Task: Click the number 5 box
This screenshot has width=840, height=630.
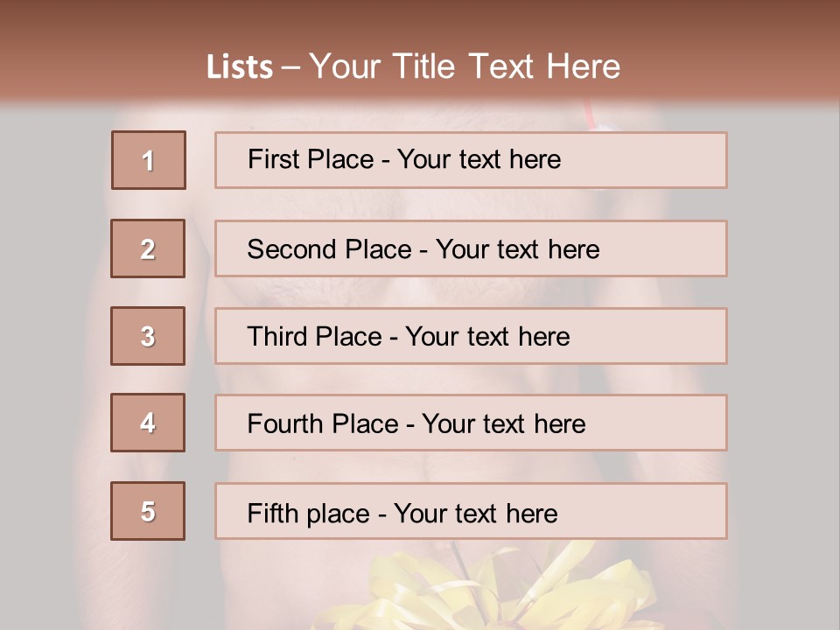Action: (148, 511)
